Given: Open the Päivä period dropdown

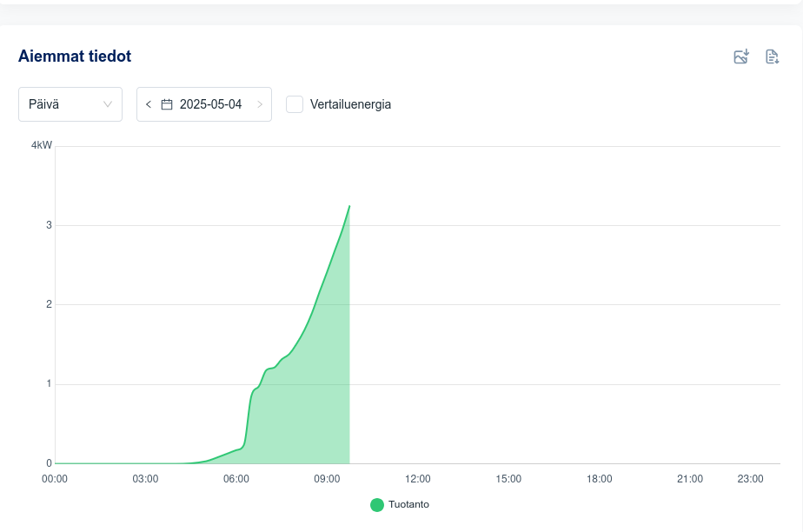Looking at the screenshot, I should point(70,104).
